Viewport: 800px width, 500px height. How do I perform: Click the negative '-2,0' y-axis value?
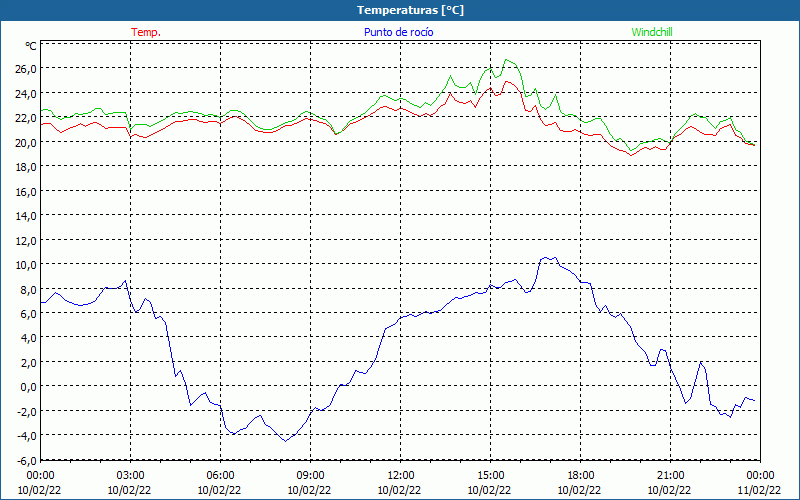(x=27, y=411)
